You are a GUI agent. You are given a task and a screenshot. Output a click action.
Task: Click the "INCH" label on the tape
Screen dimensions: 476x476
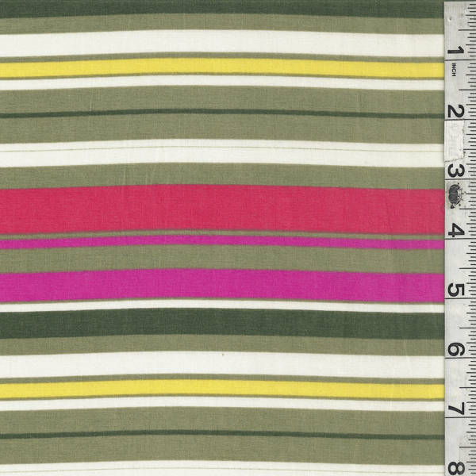click(454, 70)
